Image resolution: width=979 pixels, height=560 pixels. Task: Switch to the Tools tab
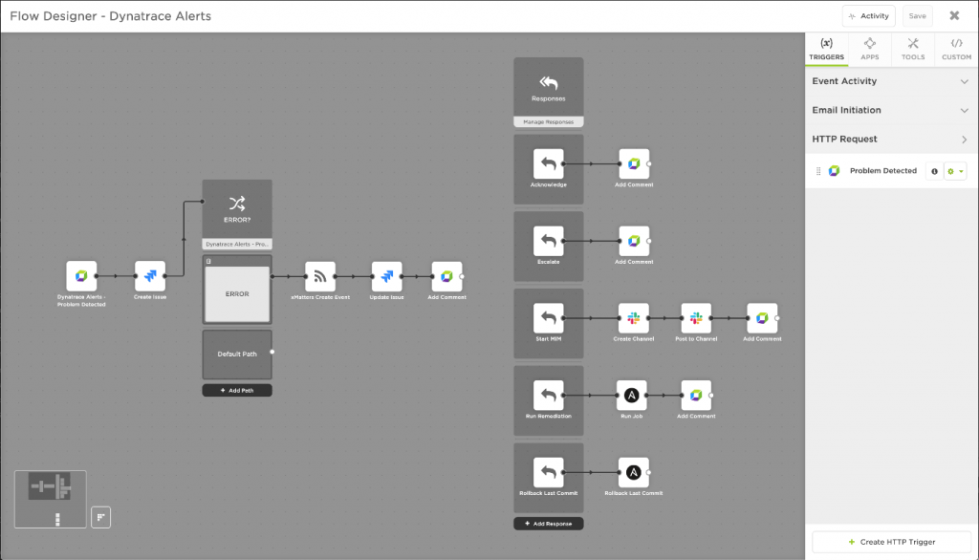tap(913, 49)
